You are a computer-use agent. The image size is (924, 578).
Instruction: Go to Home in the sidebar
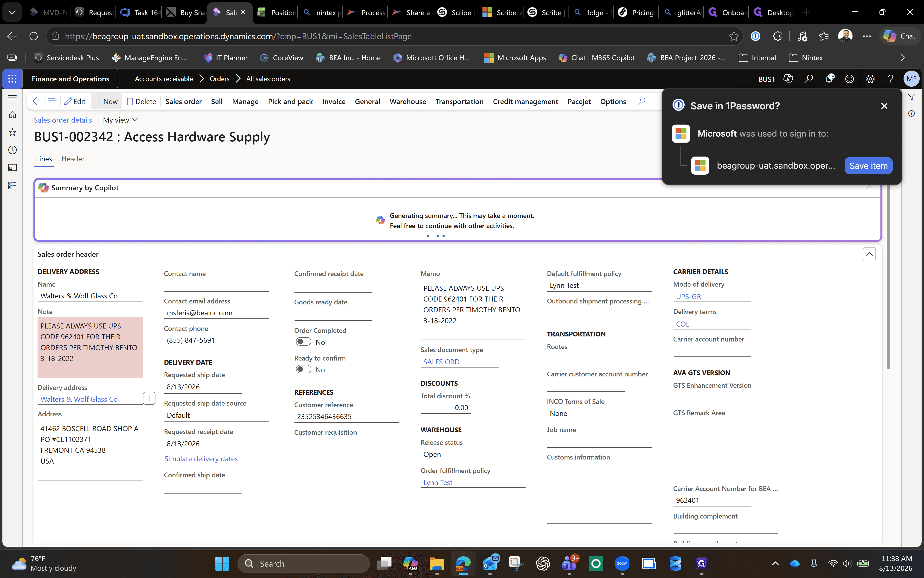[12, 115]
